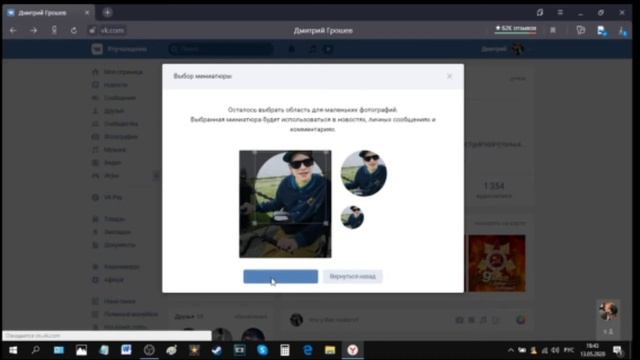
Task: Open Calculator from the taskbar
Action: [284, 350]
